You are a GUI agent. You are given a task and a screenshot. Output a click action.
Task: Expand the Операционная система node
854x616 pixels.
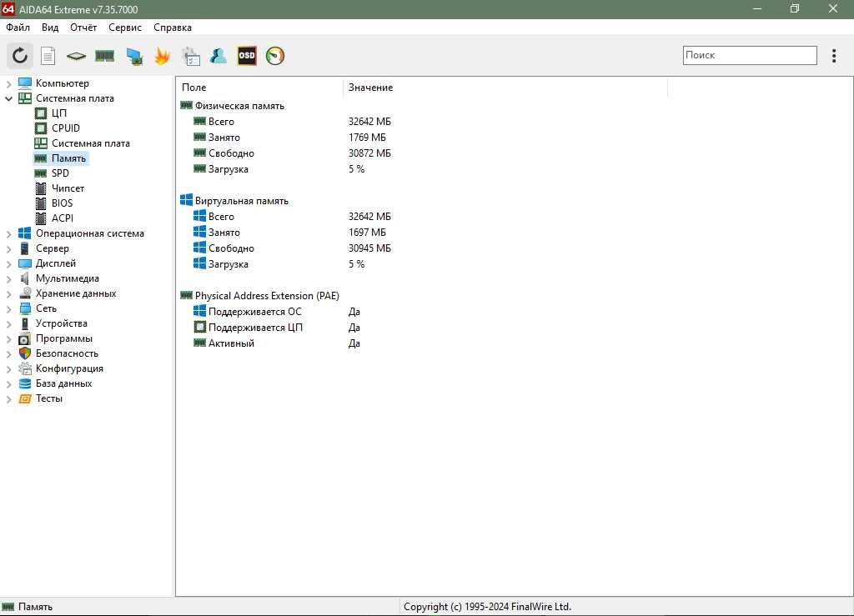8,234
